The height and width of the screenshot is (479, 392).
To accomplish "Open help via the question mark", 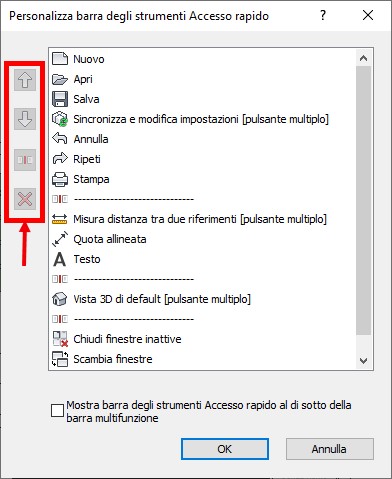I will [323, 15].
